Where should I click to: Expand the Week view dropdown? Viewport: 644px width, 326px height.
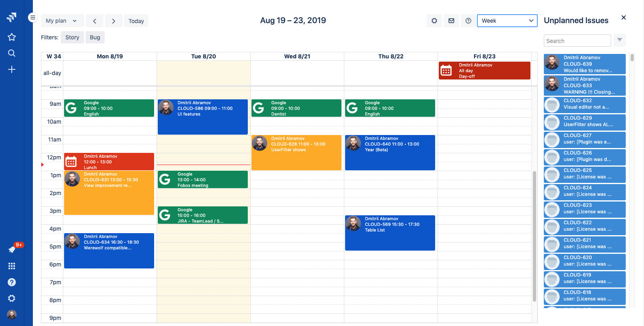(x=507, y=21)
